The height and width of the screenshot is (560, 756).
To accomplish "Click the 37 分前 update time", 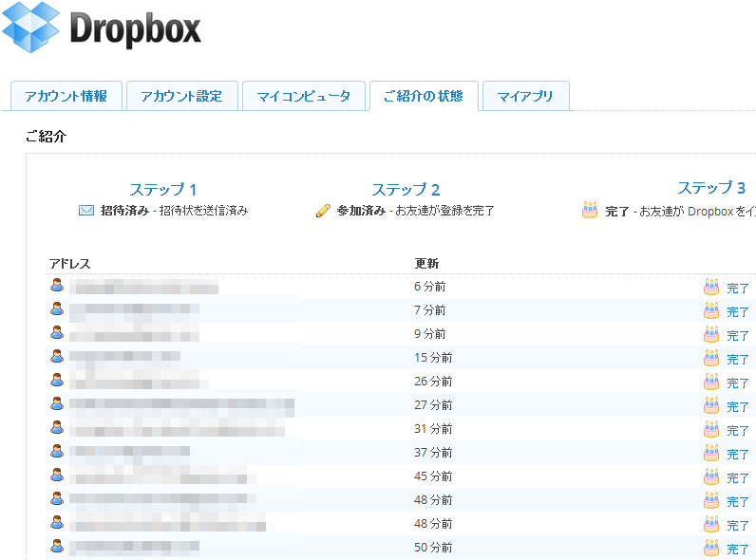I will coord(433,453).
